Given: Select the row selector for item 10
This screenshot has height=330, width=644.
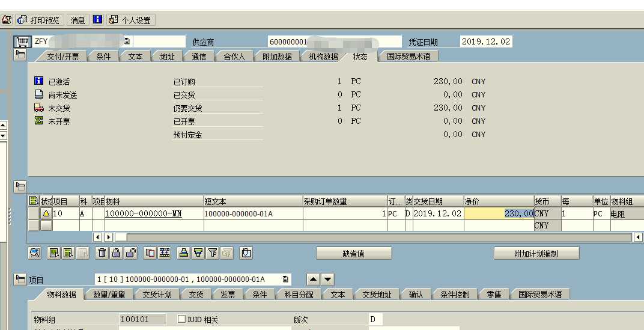Looking at the screenshot, I should [33, 213].
